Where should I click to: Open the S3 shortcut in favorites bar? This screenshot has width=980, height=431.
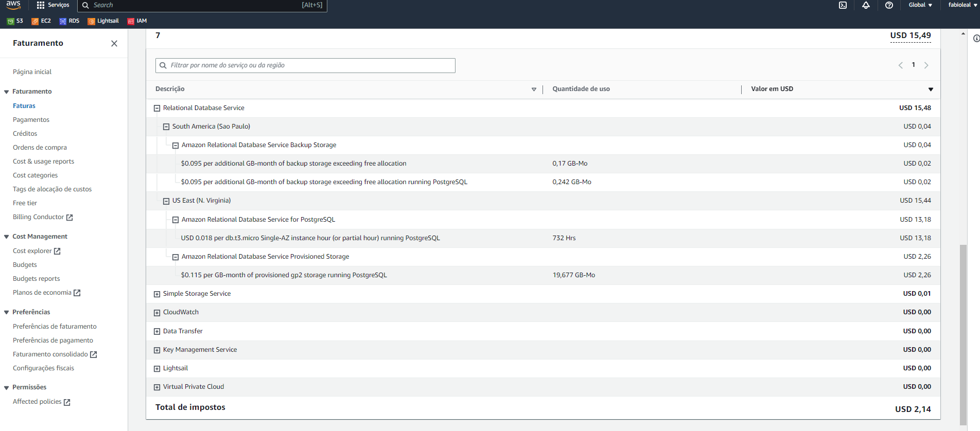15,21
